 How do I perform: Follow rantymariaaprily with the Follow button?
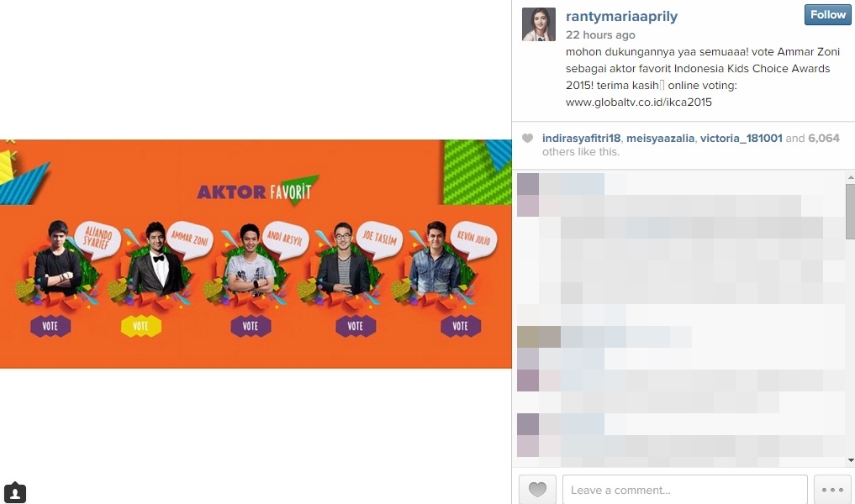[x=827, y=15]
